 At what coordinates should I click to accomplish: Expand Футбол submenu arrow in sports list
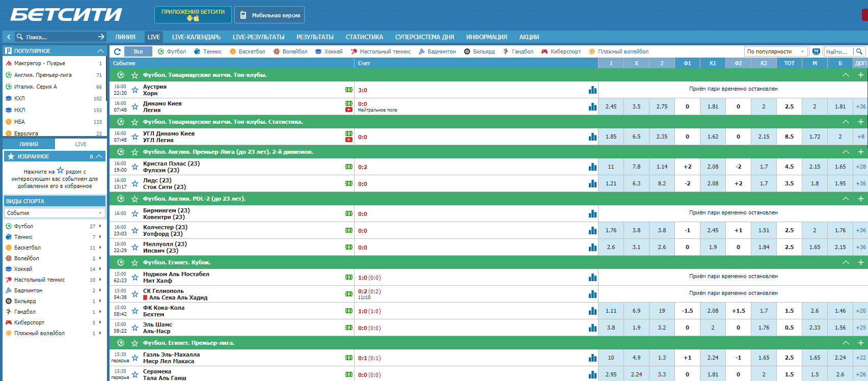100,226
